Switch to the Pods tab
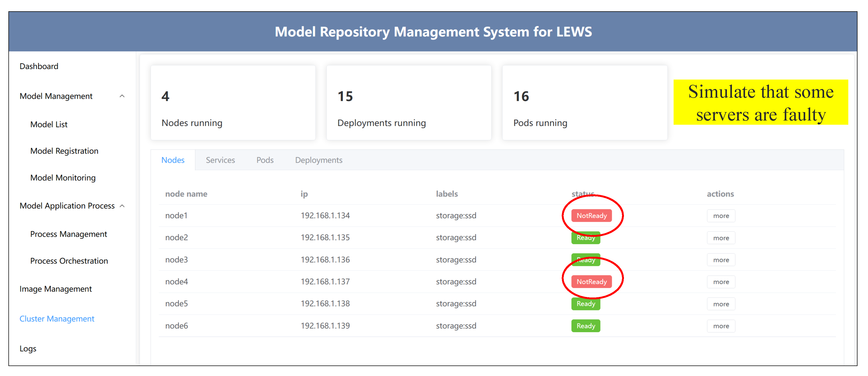This screenshot has height=376, width=868. coord(265,160)
